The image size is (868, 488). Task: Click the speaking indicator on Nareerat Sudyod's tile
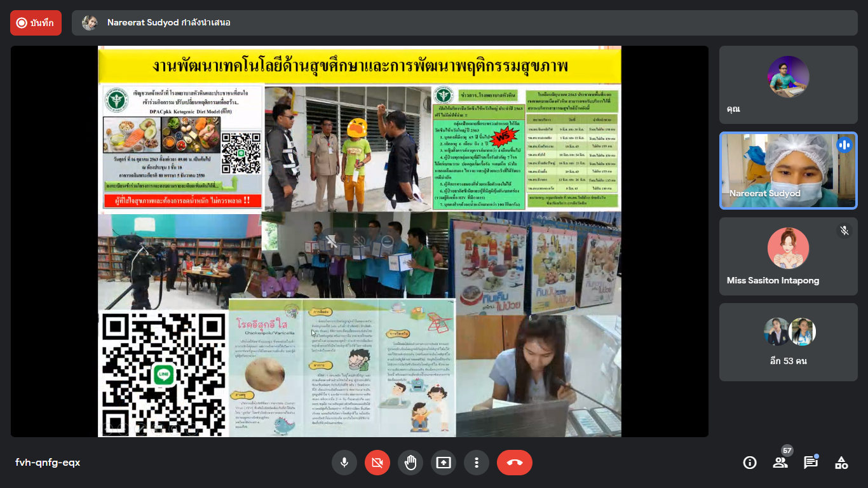844,145
